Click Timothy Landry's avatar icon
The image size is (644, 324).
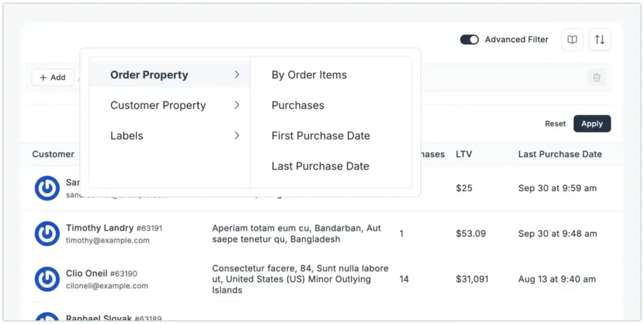pos(47,233)
